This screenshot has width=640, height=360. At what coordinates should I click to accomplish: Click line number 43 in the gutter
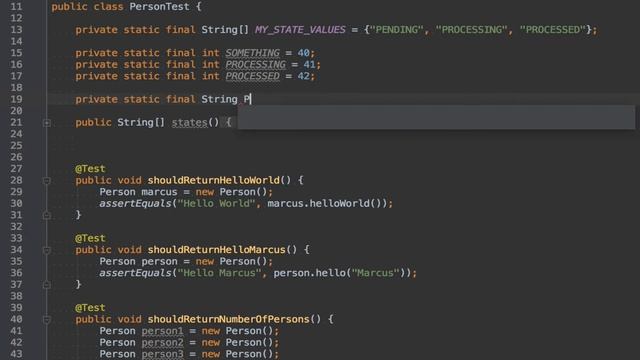click(x=16, y=353)
